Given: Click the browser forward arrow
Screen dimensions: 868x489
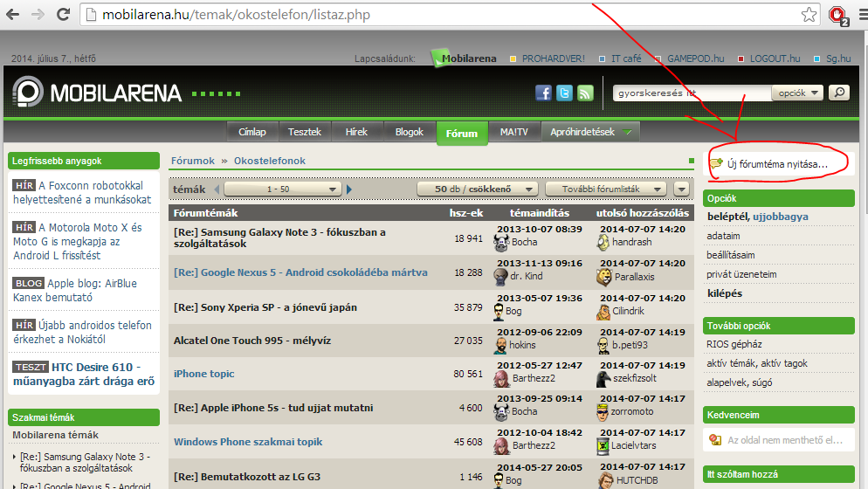Looking at the screenshot, I should [x=38, y=14].
